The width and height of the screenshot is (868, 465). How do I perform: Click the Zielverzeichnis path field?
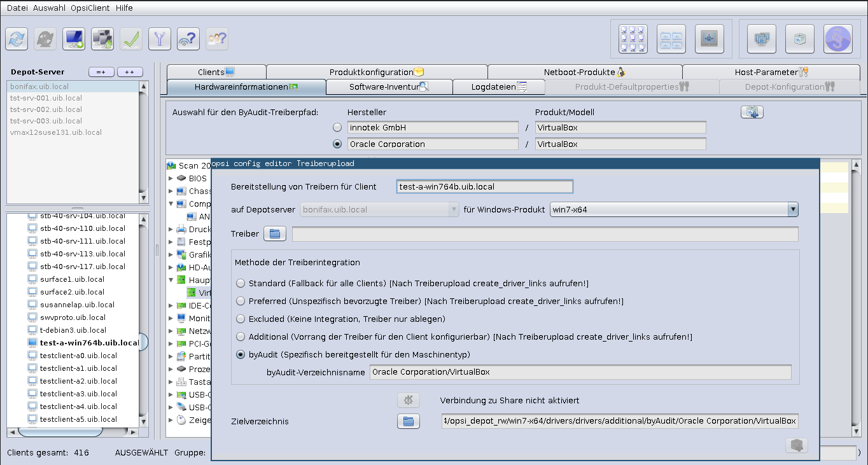(620, 421)
